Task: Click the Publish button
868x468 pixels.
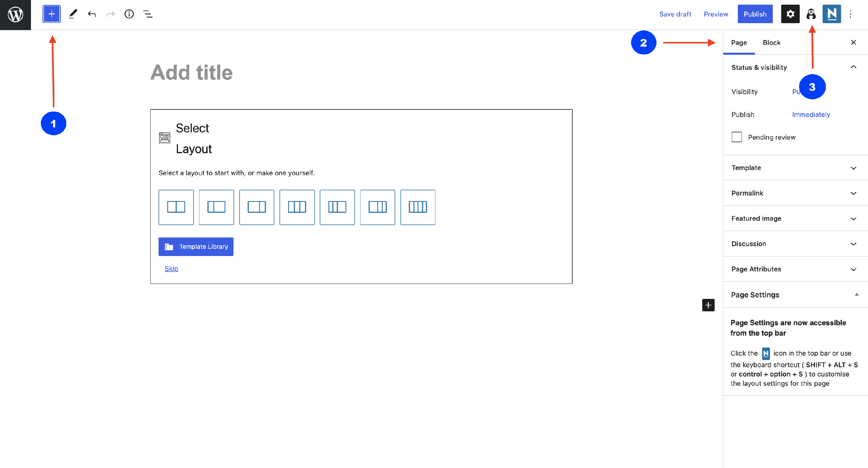Action: 755,14
